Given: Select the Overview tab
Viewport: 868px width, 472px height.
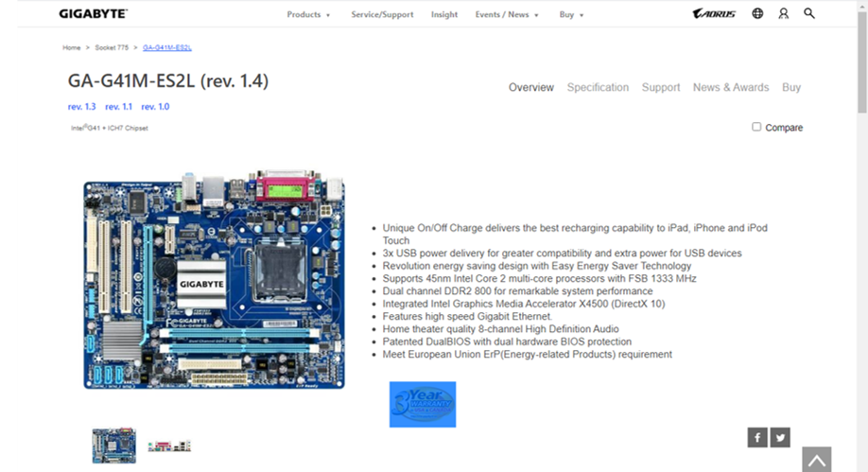Looking at the screenshot, I should (530, 88).
